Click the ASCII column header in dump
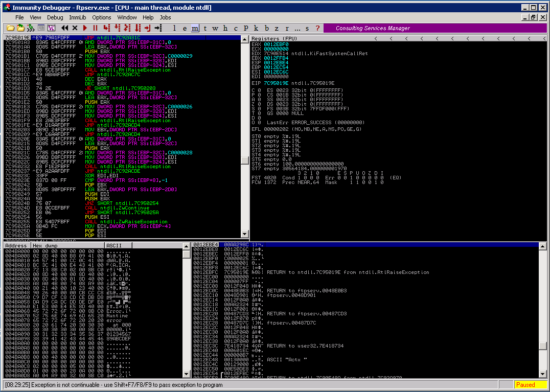 point(119,246)
